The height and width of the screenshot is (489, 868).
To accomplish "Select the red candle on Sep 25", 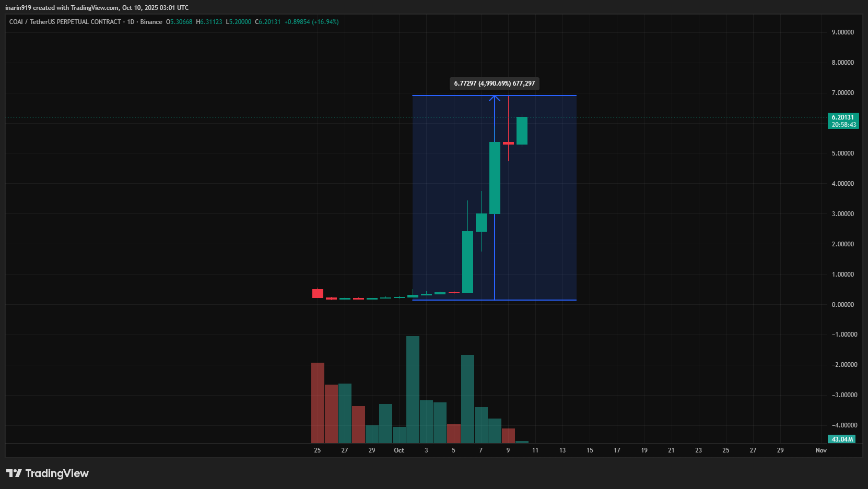I will 318,293.
